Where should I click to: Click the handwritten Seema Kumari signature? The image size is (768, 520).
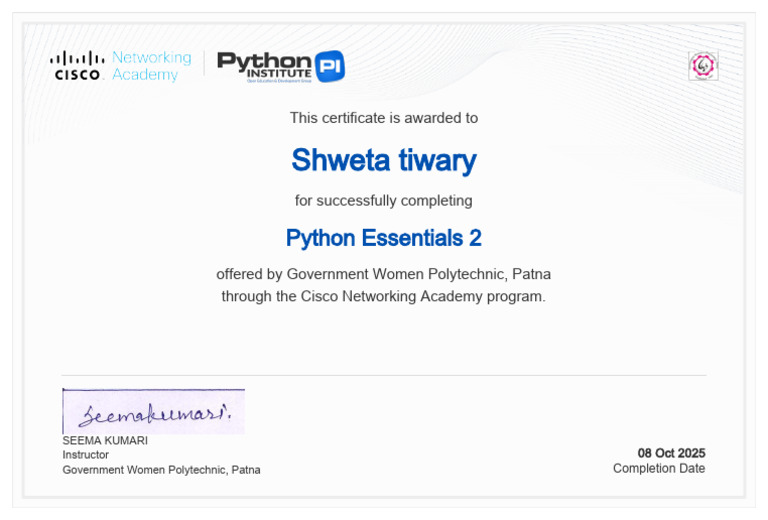click(154, 411)
